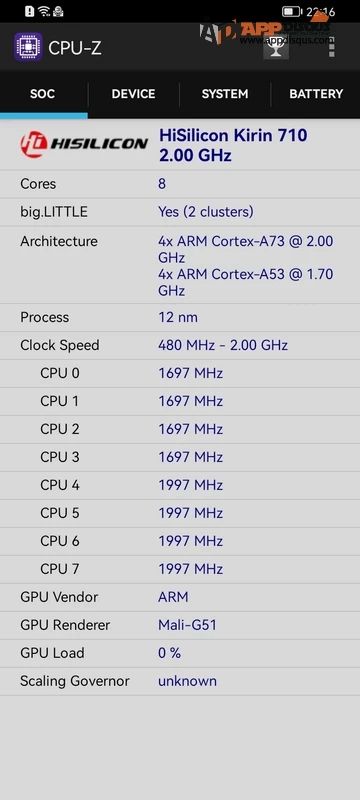Tap the Wi-Fi status bar icon
The image size is (360, 800).
(44, 11)
